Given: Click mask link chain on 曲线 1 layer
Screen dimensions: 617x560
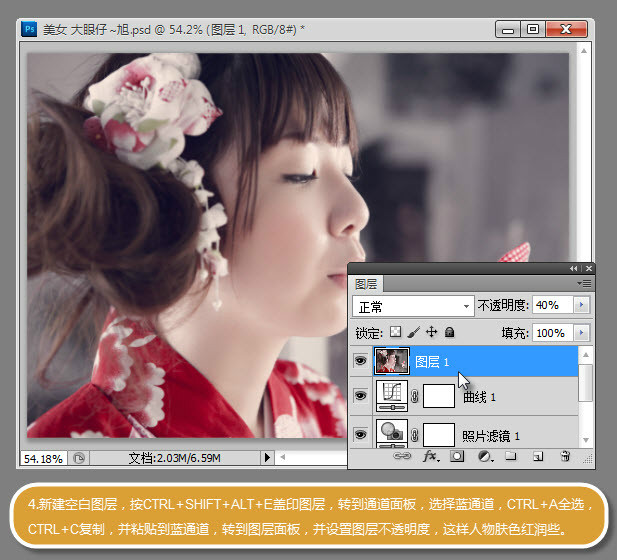Looking at the screenshot, I should point(414,396).
